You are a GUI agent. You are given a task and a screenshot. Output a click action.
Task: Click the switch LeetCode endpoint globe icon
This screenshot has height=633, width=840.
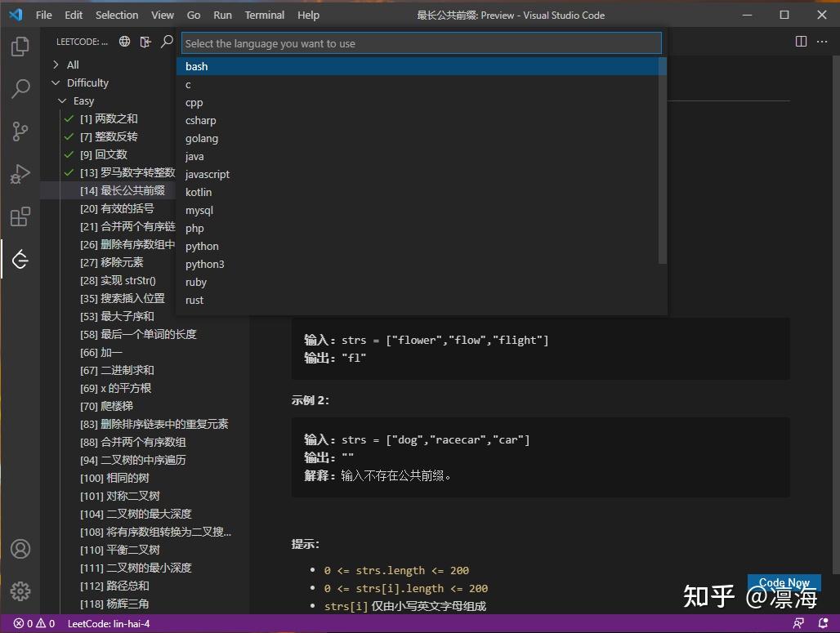124,42
